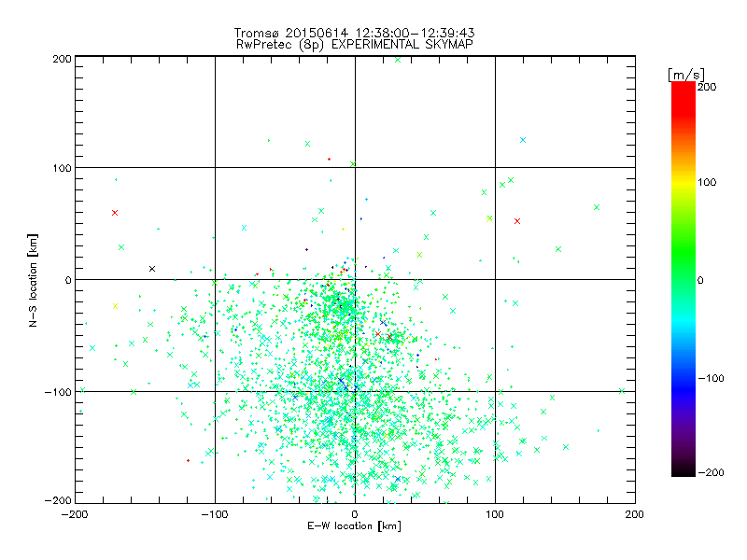Select the red X marker in upper-right quadrant

517,221
